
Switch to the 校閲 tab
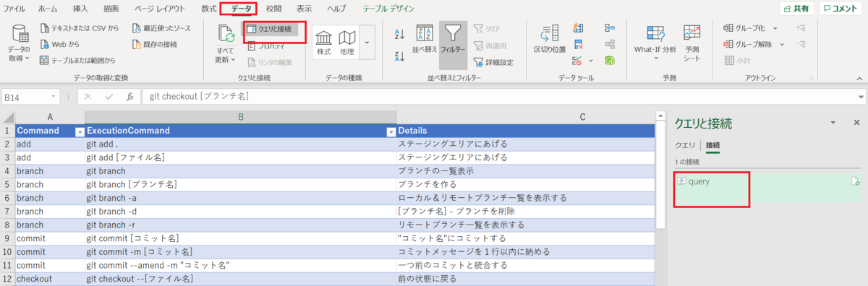click(273, 9)
